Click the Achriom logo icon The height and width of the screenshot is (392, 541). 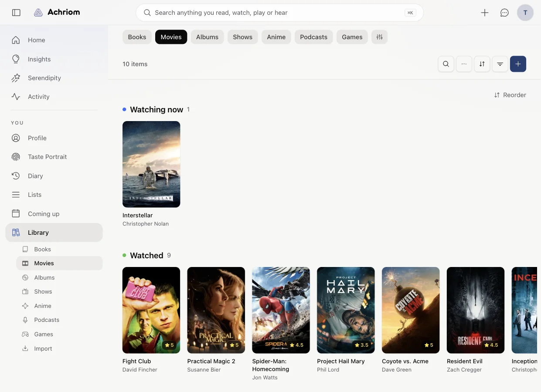(38, 13)
